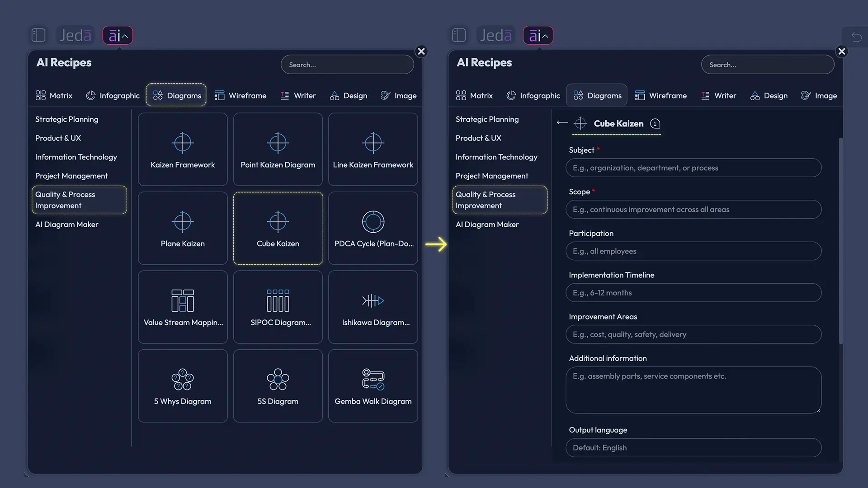Select Strategic Planning category in left panel
This screenshot has height=488, width=868.
coord(66,119)
